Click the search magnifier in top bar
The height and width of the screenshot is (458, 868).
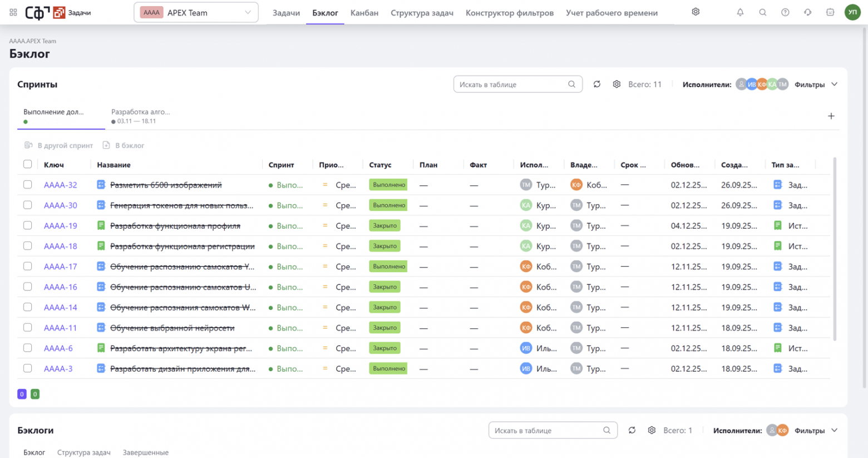point(763,12)
